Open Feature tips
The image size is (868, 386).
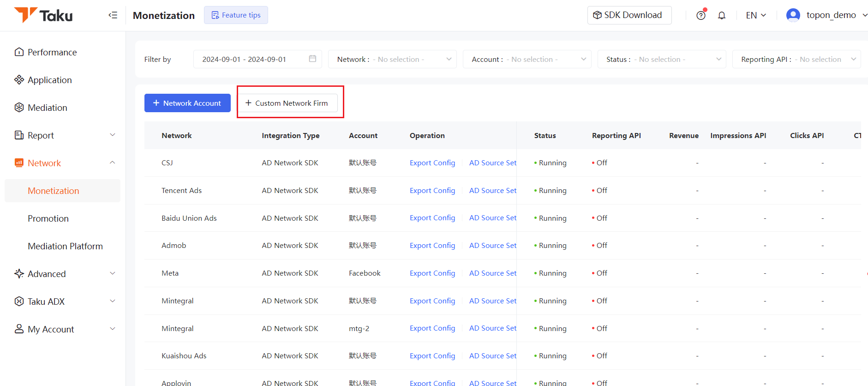pyautogui.click(x=236, y=15)
